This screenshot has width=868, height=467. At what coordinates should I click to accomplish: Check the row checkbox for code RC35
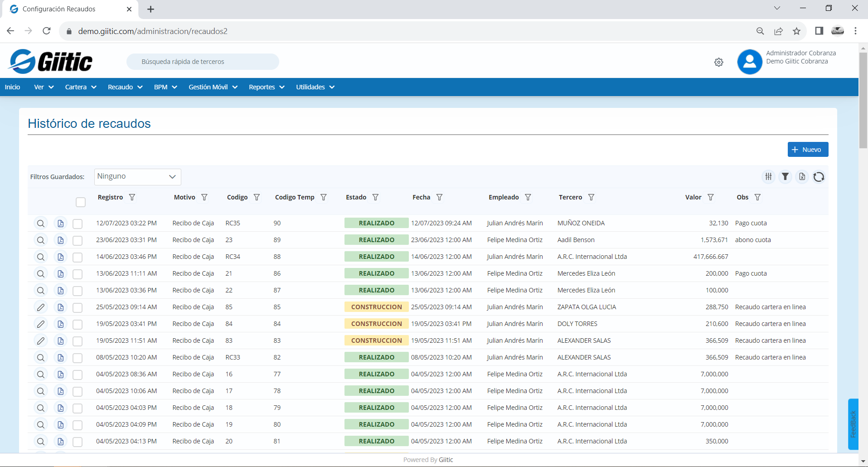point(78,224)
